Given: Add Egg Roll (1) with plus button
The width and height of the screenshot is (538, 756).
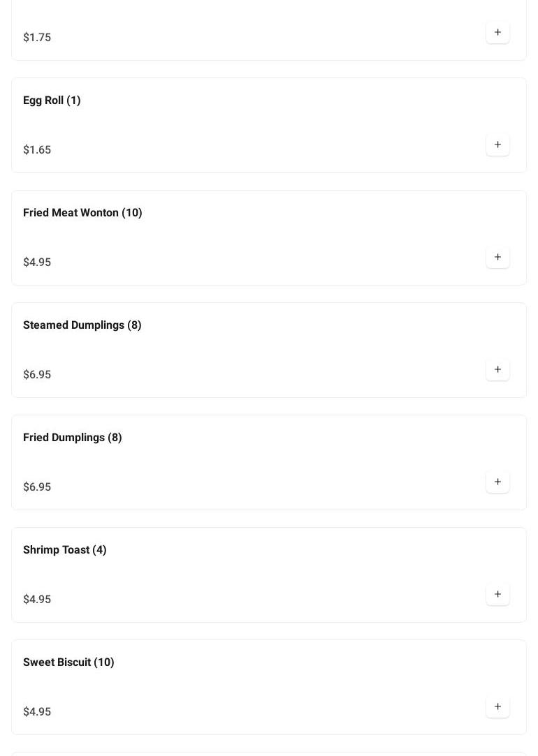Looking at the screenshot, I should click(497, 145).
